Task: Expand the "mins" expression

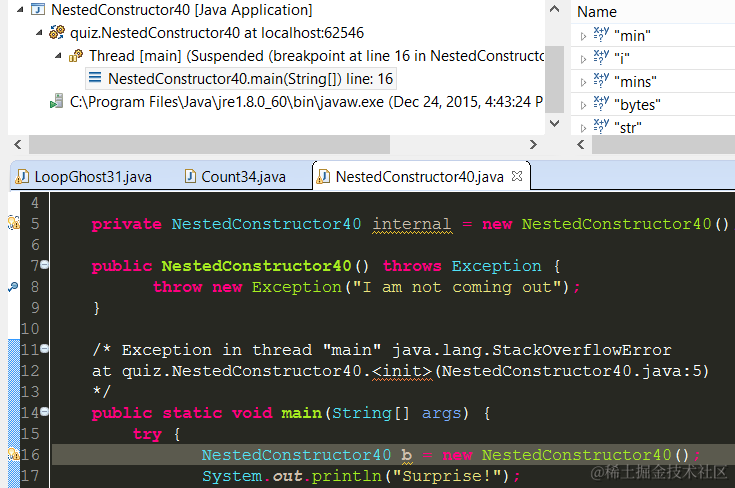Action: point(583,82)
